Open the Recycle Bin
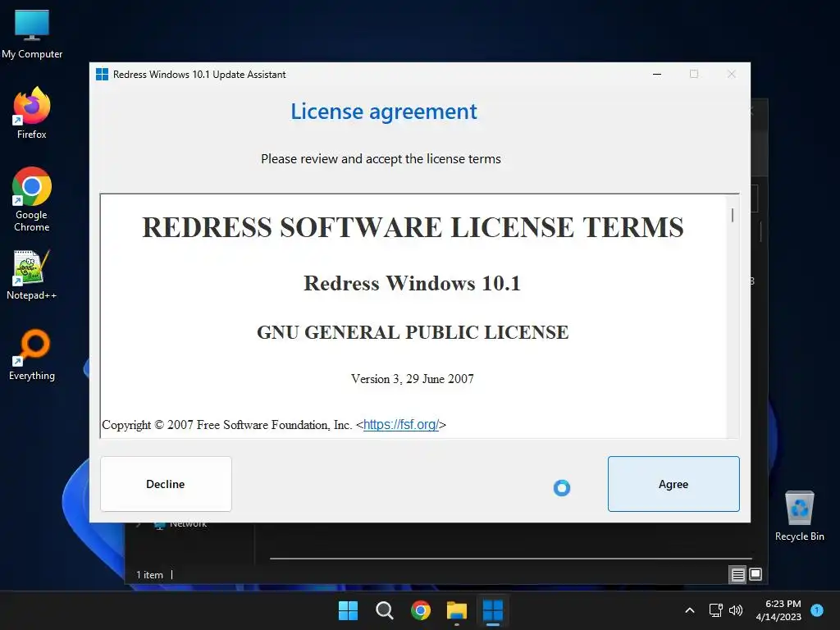840x630 pixels. 799,516
